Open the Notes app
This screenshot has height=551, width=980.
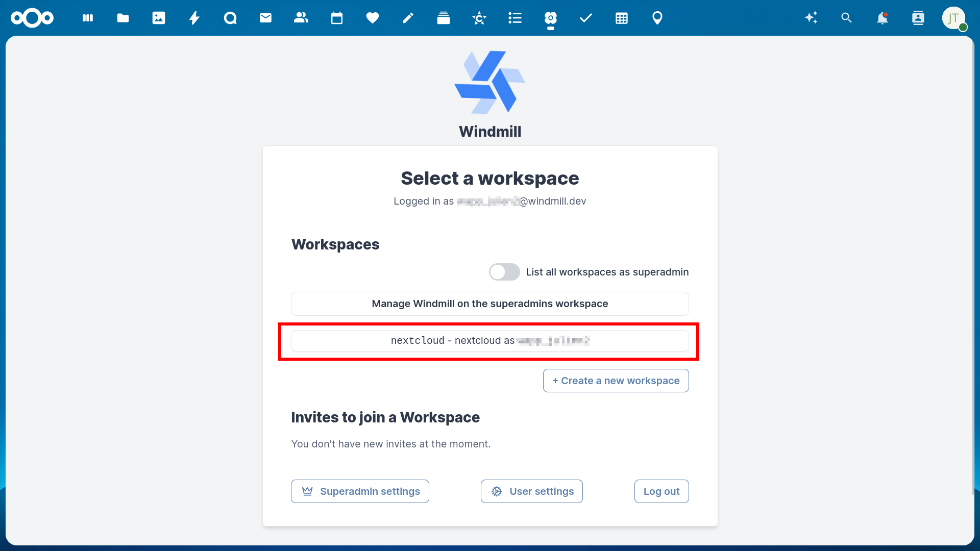tap(408, 18)
